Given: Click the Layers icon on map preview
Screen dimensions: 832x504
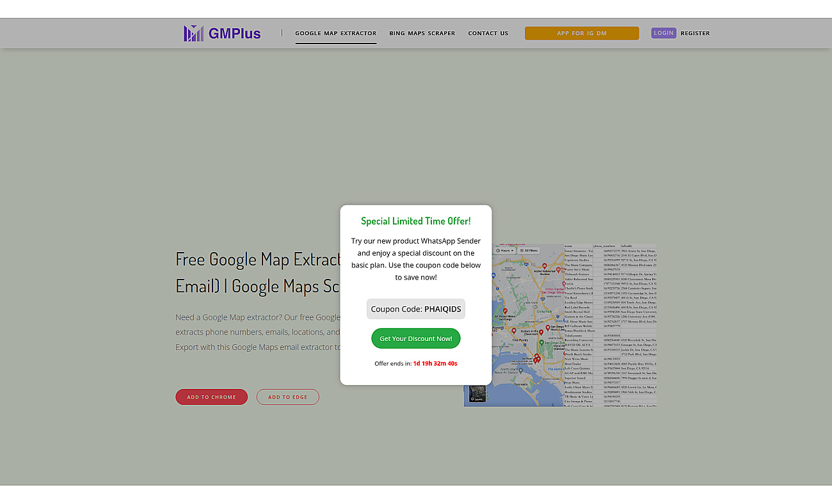Looking at the screenshot, I should [x=477, y=394].
